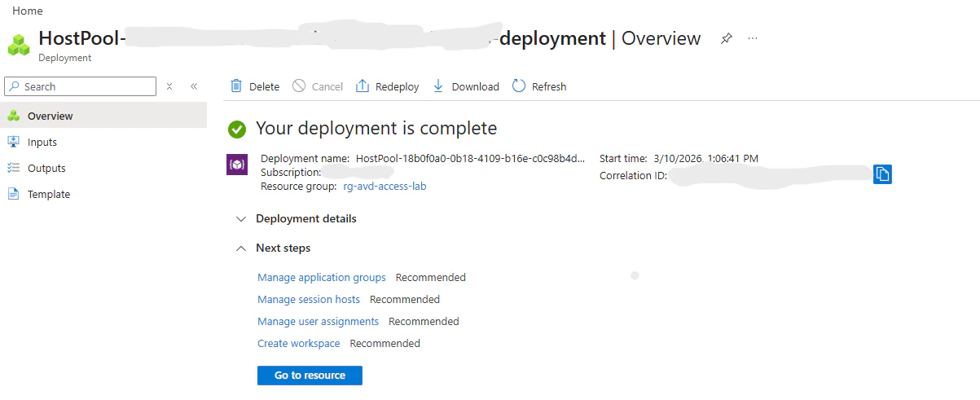Click the deployment name HostPool-18b0f0a0 text

tap(470, 158)
